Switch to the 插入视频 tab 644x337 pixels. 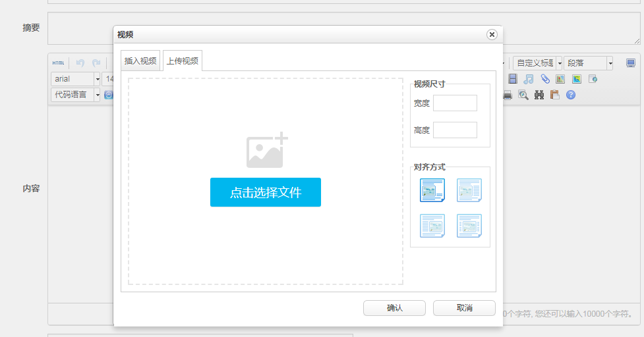(x=140, y=61)
